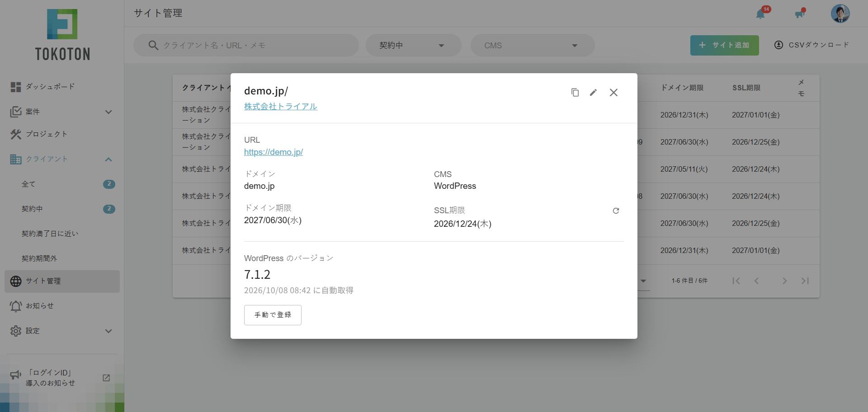The width and height of the screenshot is (868, 412).
Task: Click the search magnifier icon
Action: [153, 45]
